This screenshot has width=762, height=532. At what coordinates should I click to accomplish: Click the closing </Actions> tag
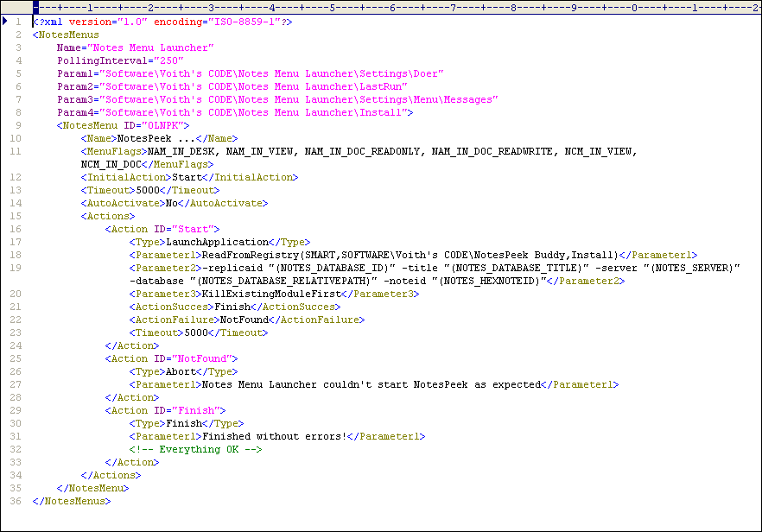111,475
